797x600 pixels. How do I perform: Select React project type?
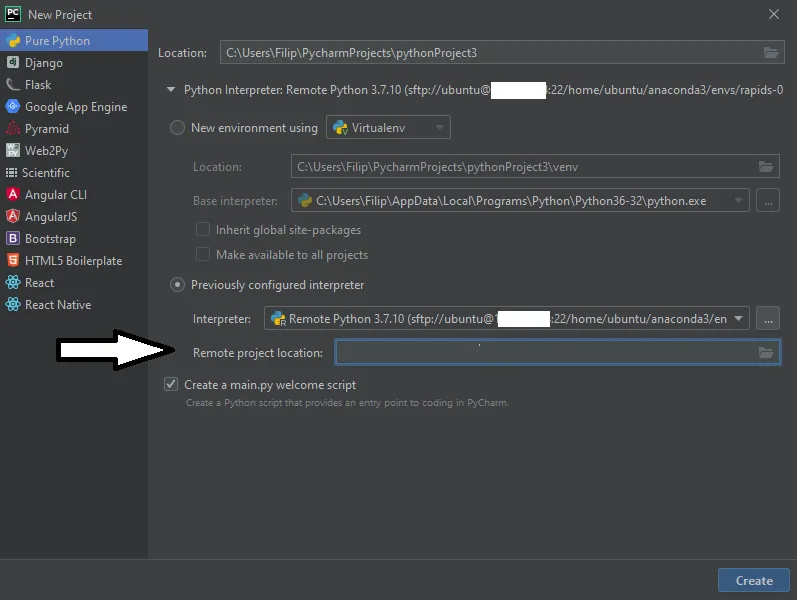pyautogui.click(x=74, y=282)
